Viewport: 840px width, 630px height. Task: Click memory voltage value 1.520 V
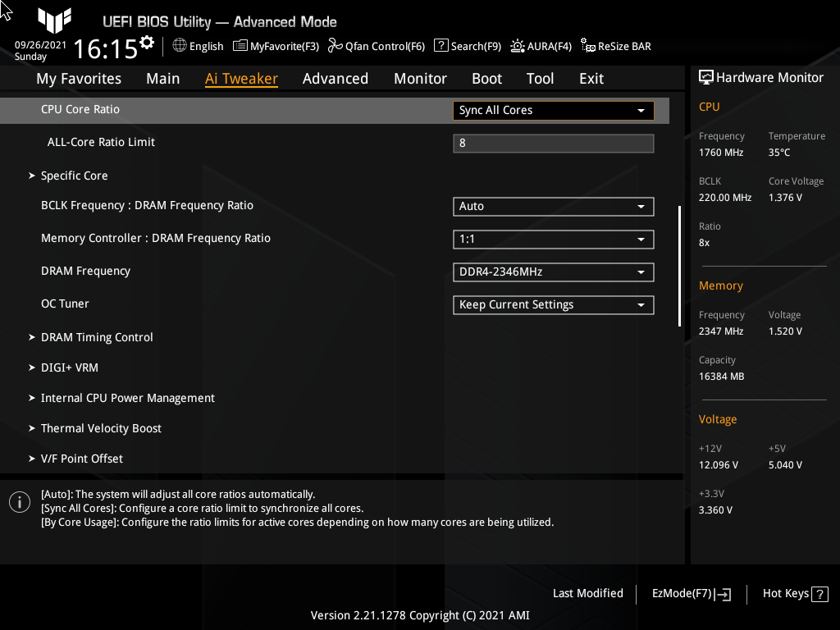click(x=785, y=331)
